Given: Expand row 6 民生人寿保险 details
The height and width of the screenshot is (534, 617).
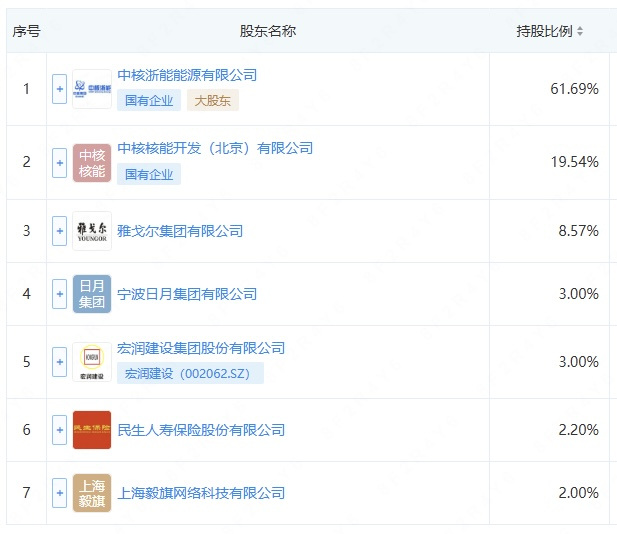Looking at the screenshot, I should (x=59, y=430).
